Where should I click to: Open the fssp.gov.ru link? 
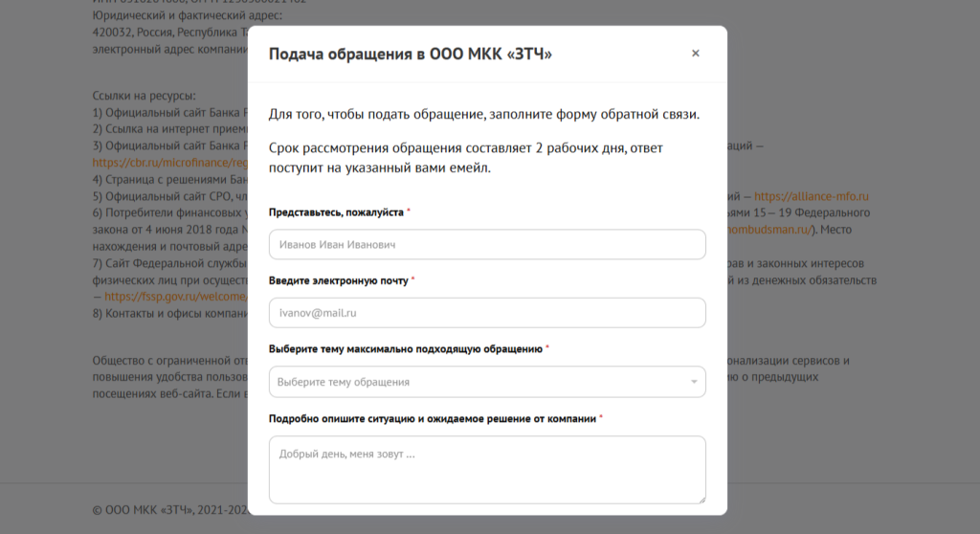pyautogui.click(x=176, y=297)
